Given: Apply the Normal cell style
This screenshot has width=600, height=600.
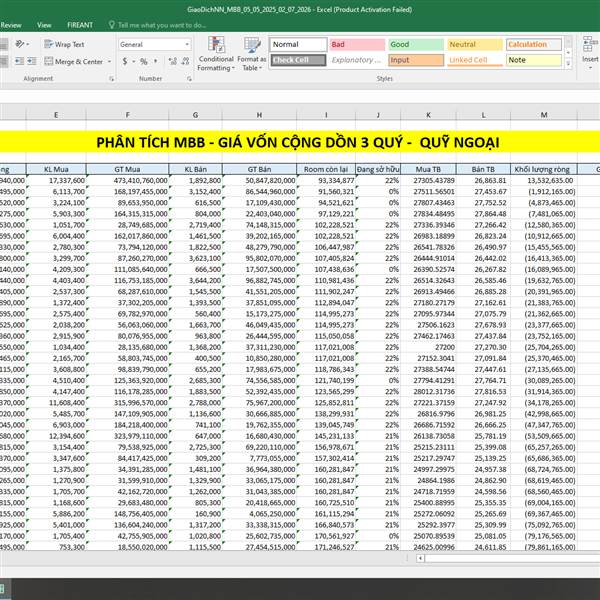Looking at the screenshot, I should coord(298,44).
